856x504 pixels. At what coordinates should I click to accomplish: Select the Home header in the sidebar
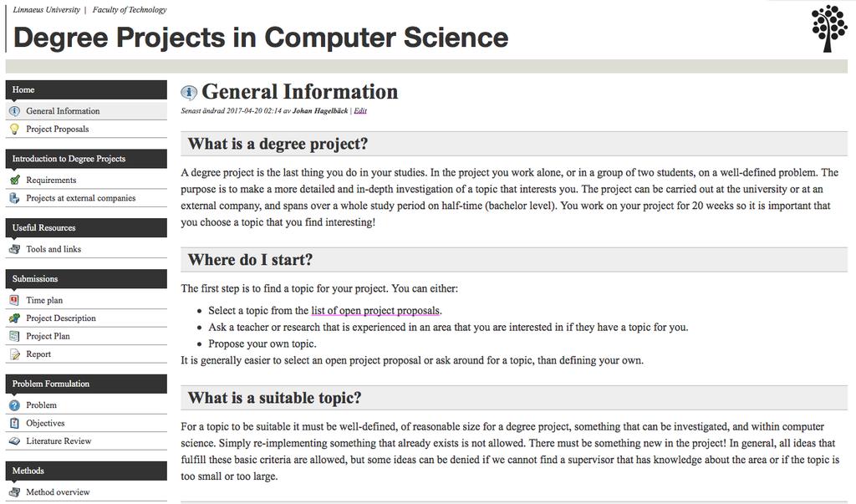point(86,89)
